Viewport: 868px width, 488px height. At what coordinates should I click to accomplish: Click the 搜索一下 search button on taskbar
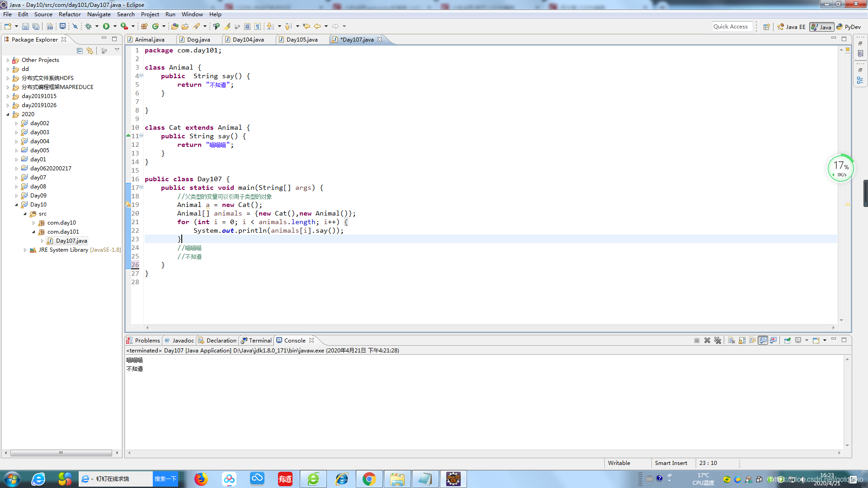pos(165,479)
